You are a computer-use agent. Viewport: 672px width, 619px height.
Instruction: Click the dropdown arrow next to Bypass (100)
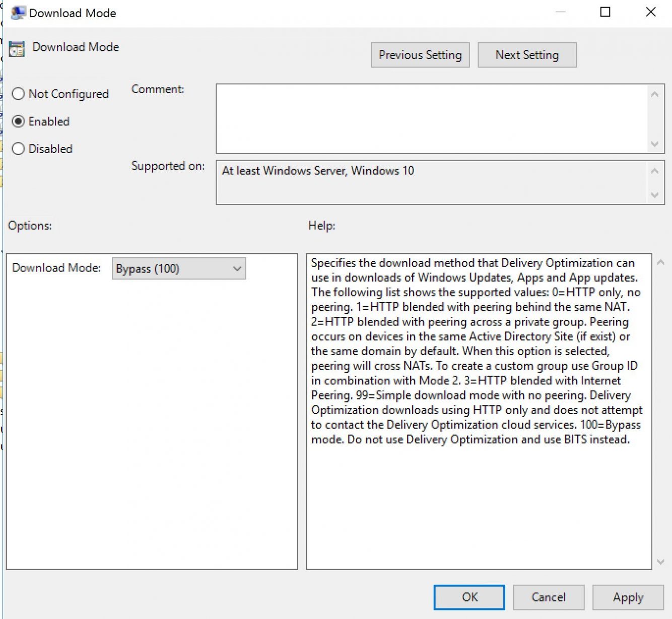tap(237, 268)
